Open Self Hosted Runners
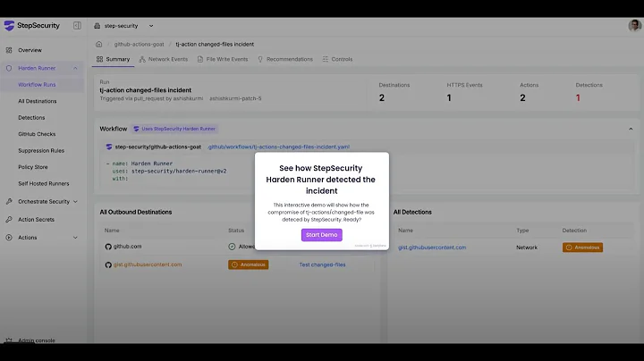The height and width of the screenshot is (361, 644). [44, 183]
